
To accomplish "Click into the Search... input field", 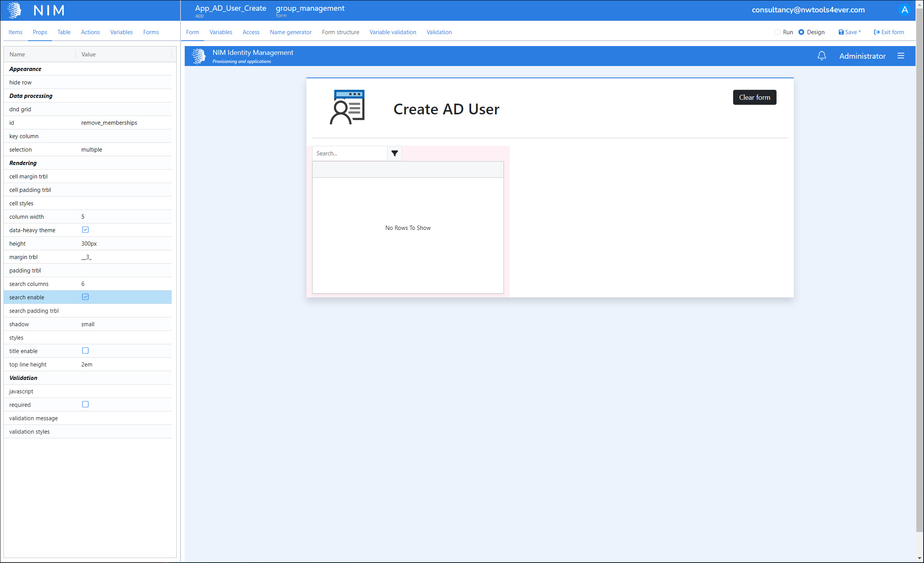I will tap(349, 153).
